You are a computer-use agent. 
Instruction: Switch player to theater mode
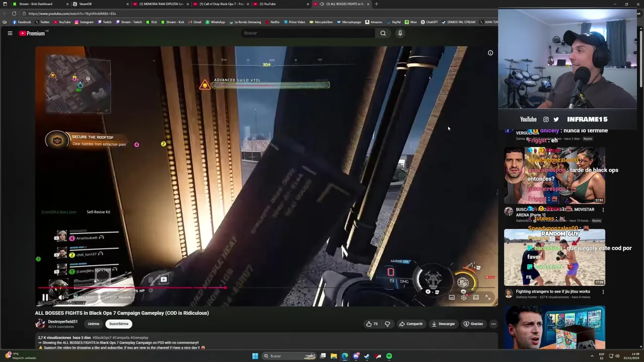(476, 297)
